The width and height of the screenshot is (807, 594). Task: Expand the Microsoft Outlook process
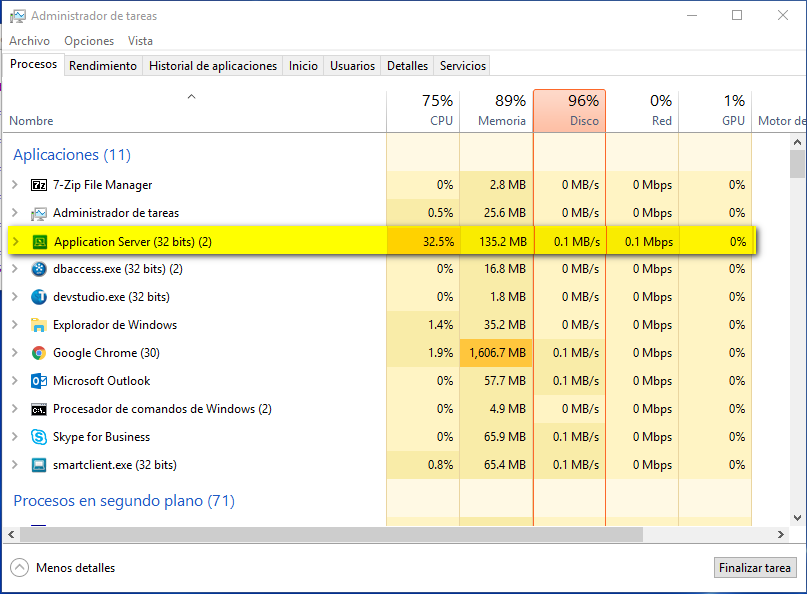pos(15,380)
